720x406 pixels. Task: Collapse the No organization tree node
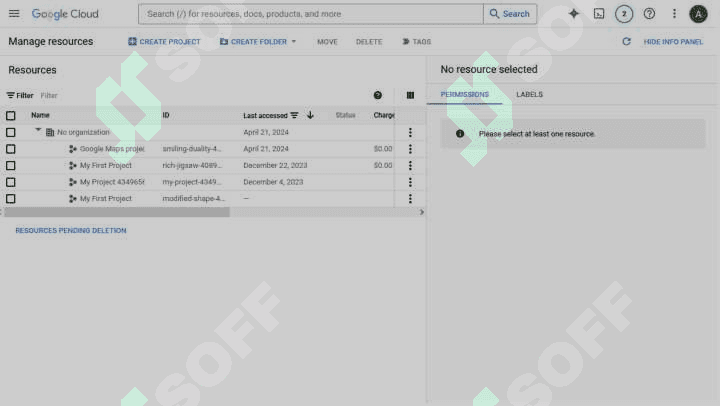point(38,130)
